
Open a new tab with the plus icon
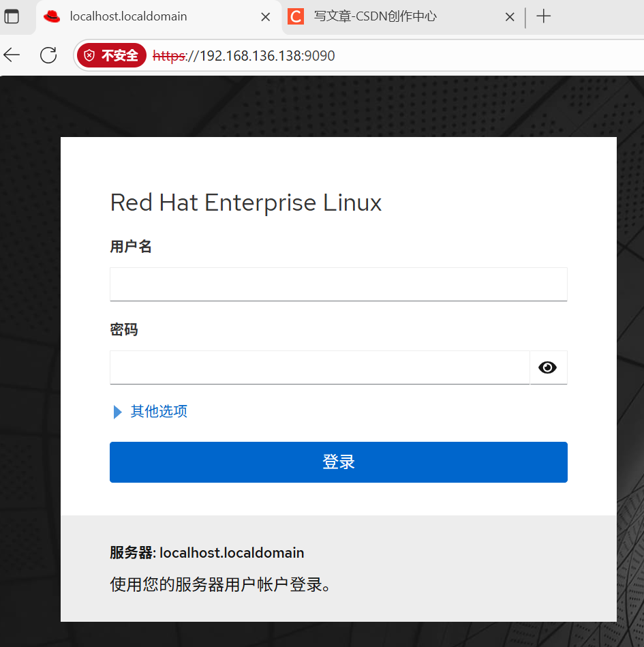543,16
